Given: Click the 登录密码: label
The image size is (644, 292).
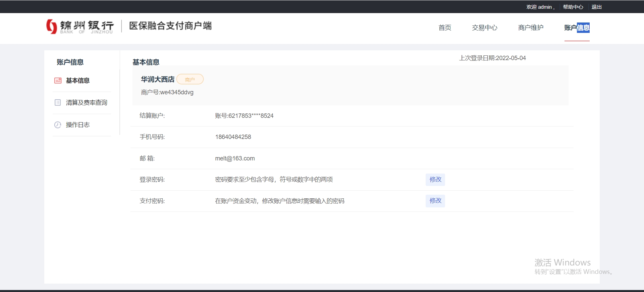Looking at the screenshot, I should (x=152, y=180).
